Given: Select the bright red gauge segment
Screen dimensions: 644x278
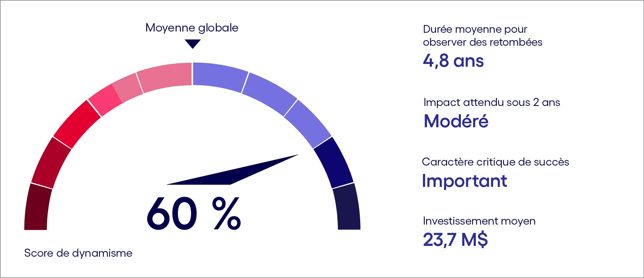Looking at the screenshot, I should click(77, 124).
